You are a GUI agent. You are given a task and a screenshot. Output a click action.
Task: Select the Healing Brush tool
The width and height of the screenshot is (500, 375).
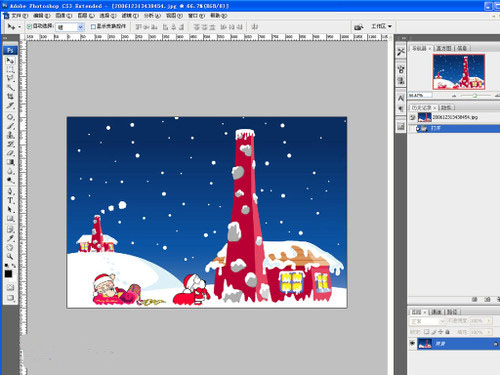click(10, 117)
